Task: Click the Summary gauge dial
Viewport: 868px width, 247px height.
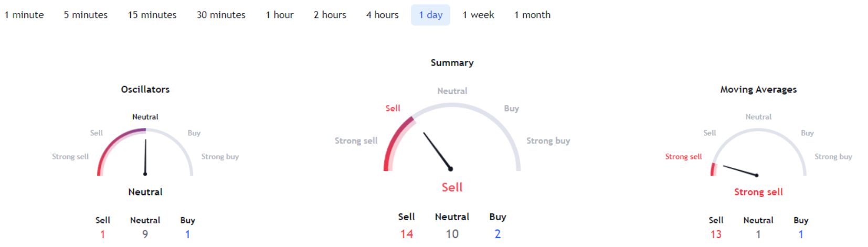Action: click(x=452, y=137)
